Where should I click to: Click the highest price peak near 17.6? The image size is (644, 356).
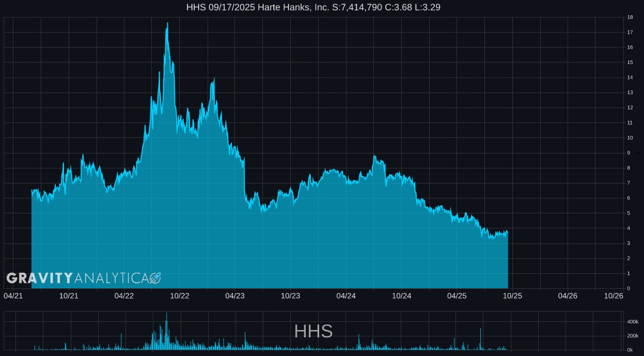pos(167,23)
